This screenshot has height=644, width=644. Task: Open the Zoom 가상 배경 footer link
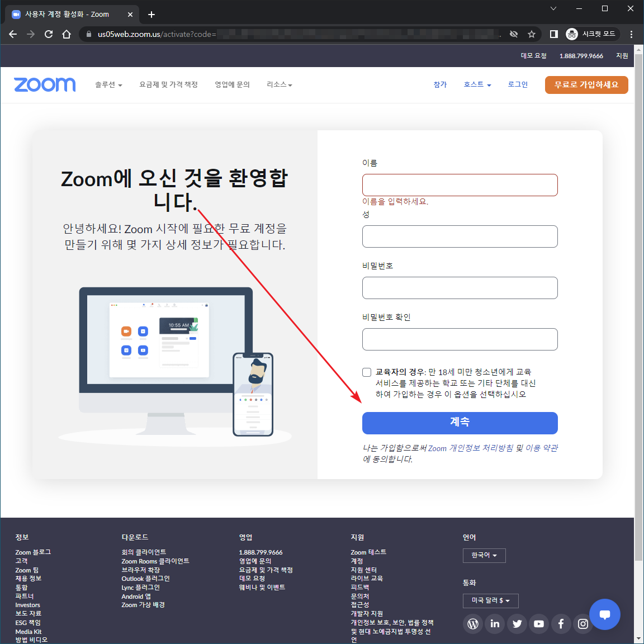coord(143,604)
